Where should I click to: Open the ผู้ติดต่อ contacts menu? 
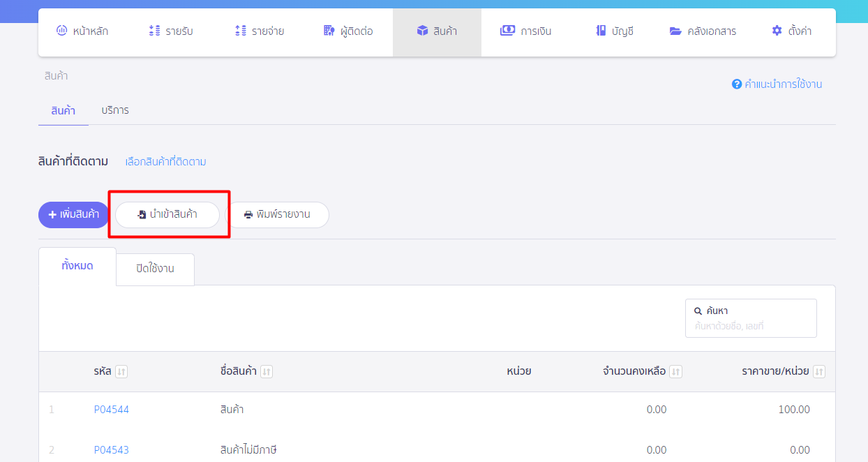(x=347, y=31)
